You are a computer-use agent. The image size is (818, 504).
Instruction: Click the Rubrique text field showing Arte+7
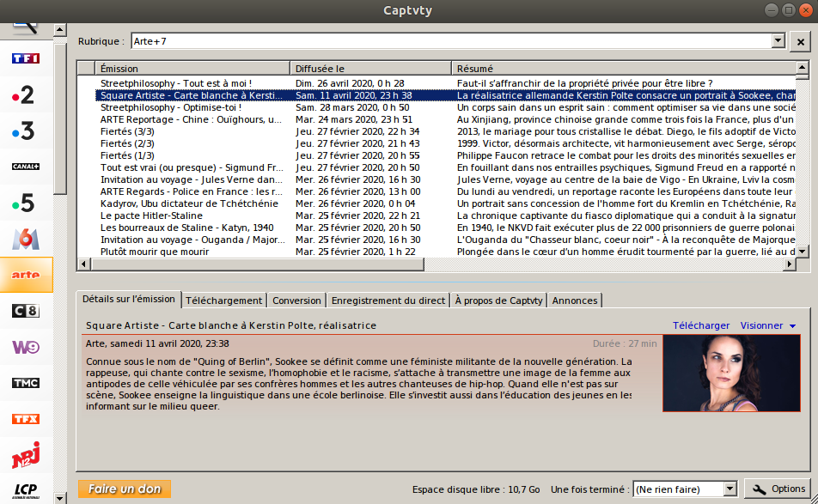pos(451,41)
